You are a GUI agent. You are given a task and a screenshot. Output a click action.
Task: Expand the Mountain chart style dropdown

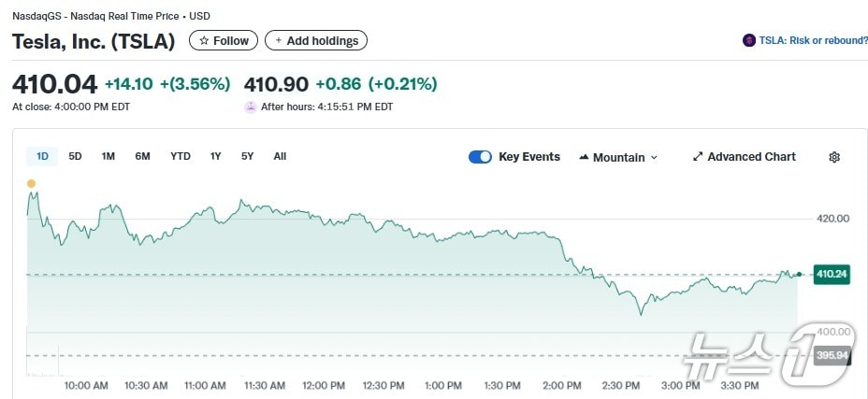tap(654, 158)
